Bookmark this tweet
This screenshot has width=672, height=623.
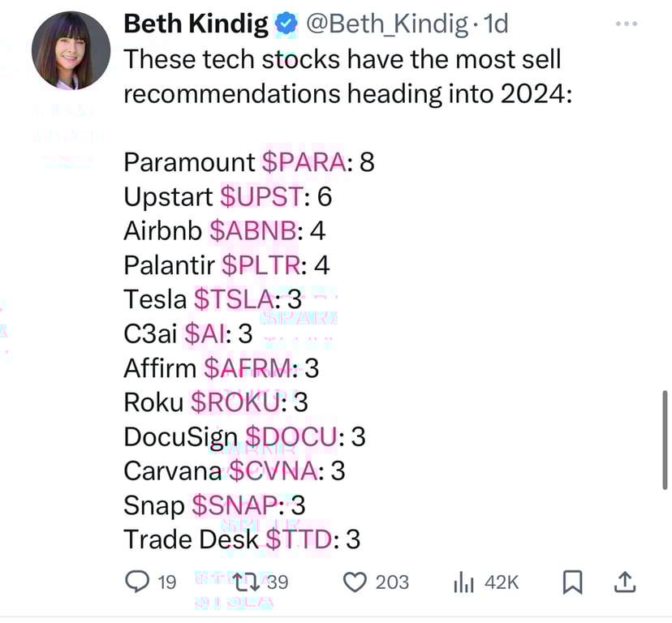pyautogui.click(x=572, y=581)
